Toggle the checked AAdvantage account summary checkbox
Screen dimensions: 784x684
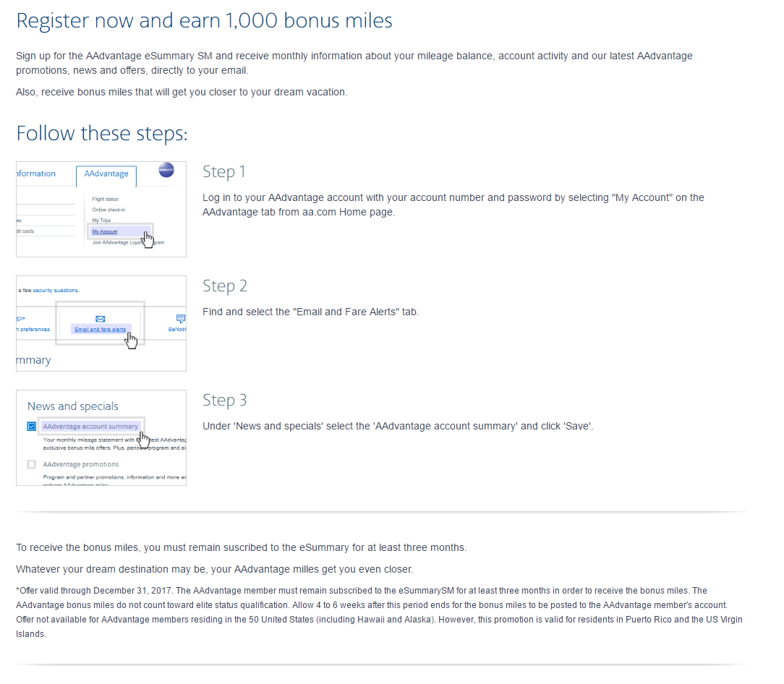point(32,427)
